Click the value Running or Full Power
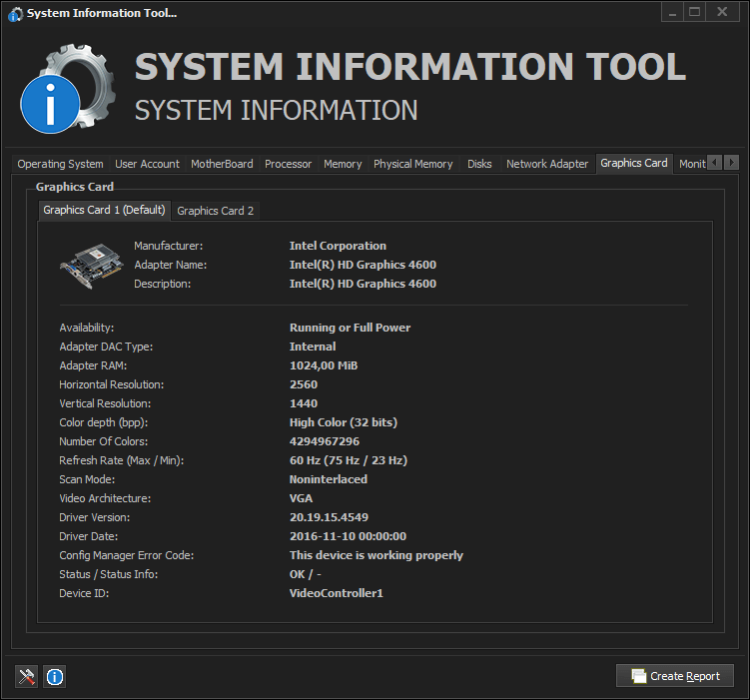 (x=350, y=328)
